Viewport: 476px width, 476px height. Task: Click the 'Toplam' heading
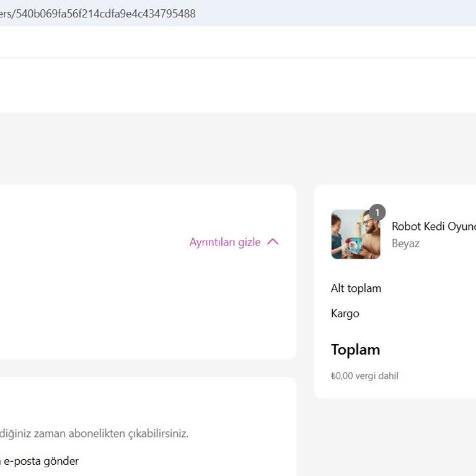pos(355,350)
